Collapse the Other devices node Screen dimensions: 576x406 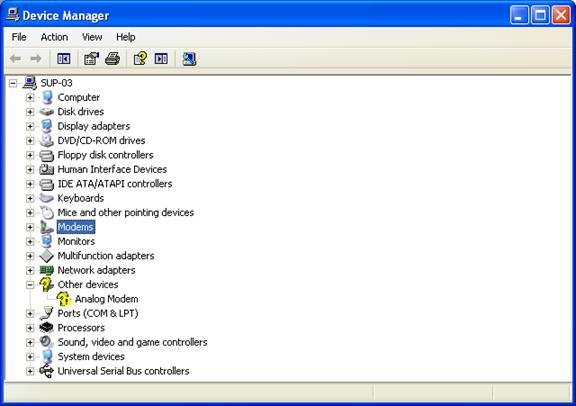(30, 285)
